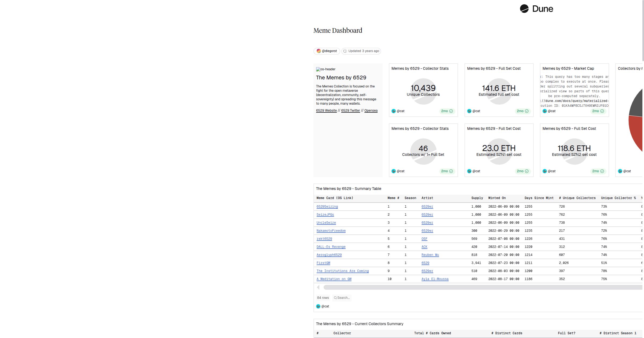Click the 2mo refresh check under Unique Collectors
The image size is (644, 338).
click(447, 111)
